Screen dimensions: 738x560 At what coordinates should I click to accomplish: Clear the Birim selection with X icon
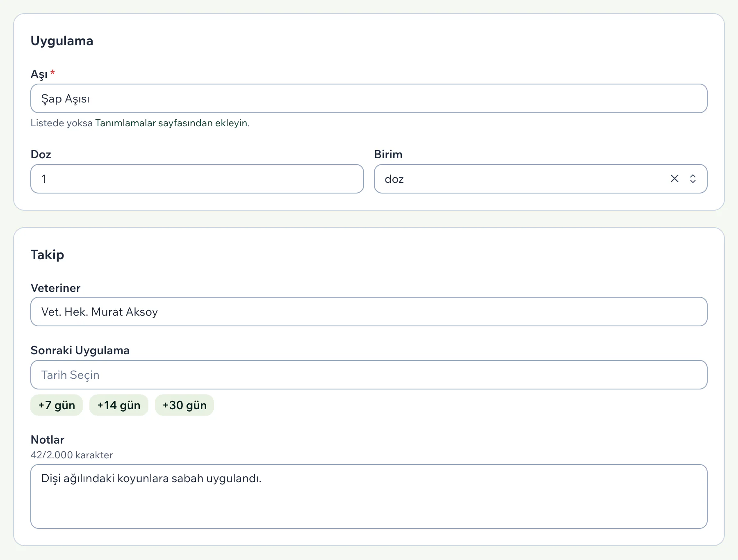click(x=674, y=179)
